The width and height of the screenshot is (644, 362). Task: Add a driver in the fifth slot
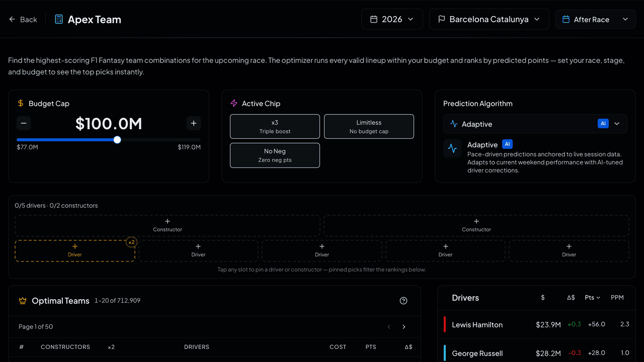(569, 250)
